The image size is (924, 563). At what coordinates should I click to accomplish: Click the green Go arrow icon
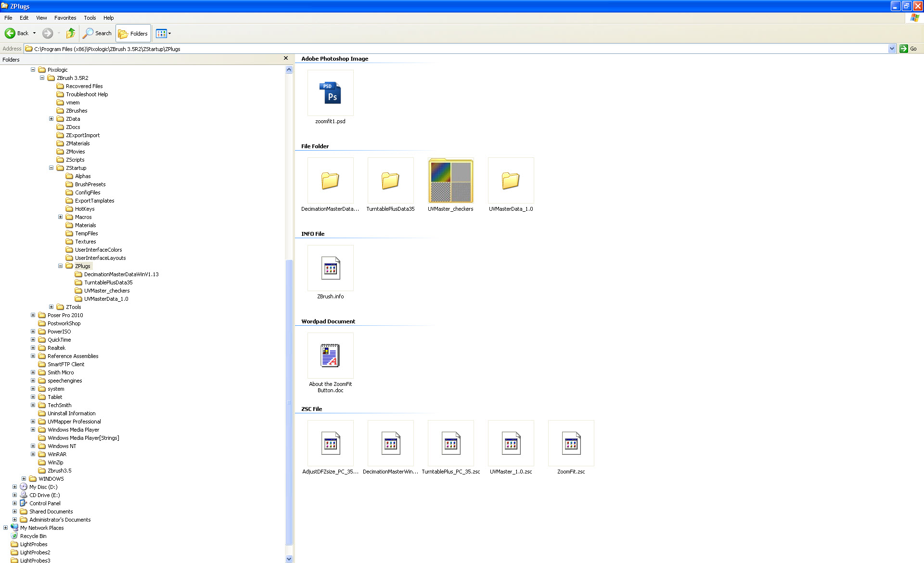903,49
